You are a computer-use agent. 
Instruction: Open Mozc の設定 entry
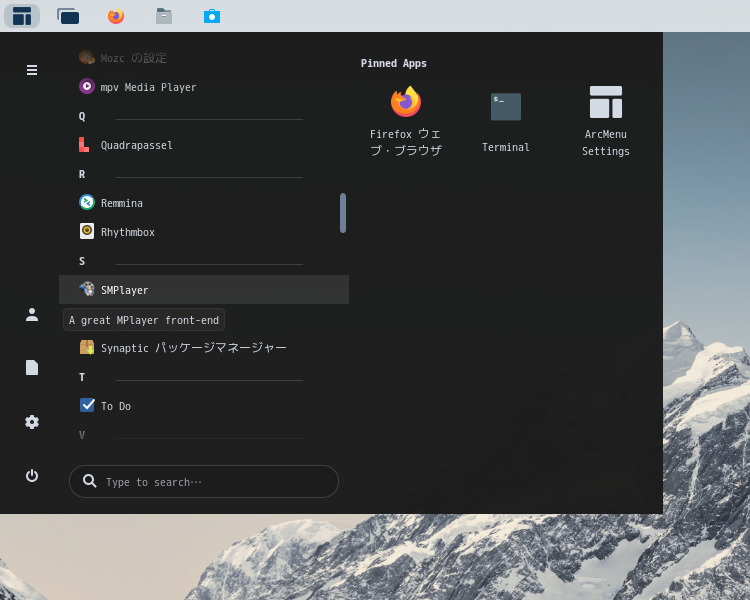coord(204,58)
